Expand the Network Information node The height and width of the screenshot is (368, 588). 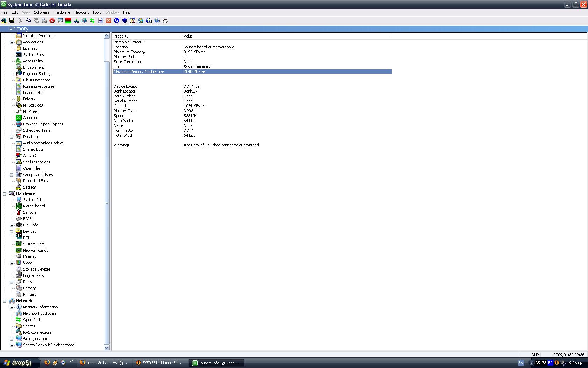(12, 307)
